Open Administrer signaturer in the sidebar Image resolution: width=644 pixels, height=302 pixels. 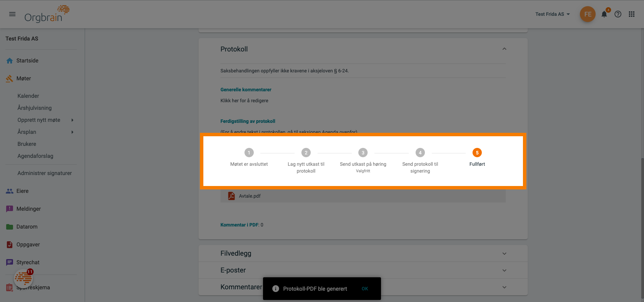[45, 173]
